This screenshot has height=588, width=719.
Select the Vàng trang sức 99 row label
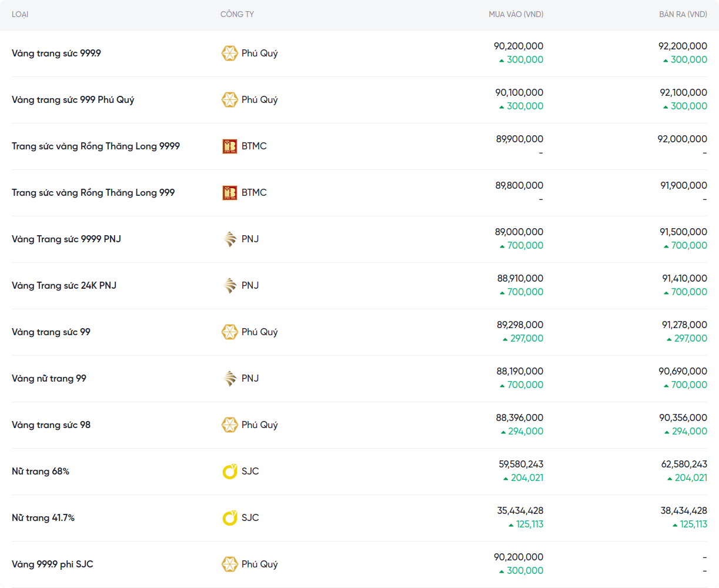[51, 332]
